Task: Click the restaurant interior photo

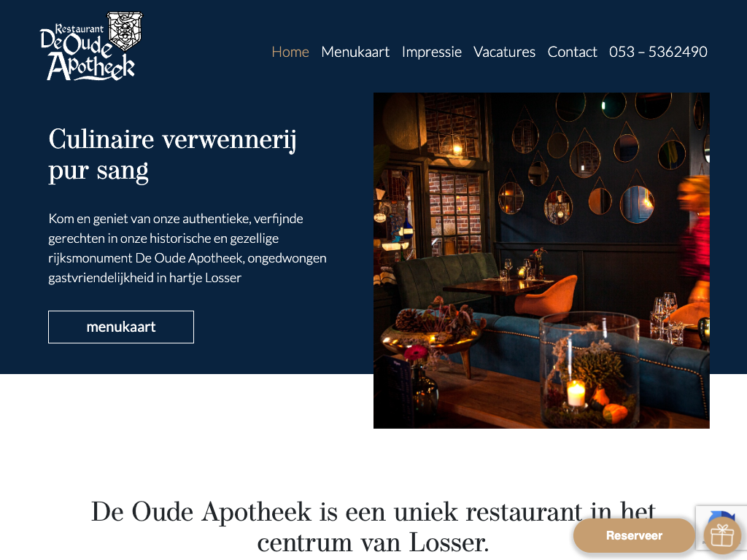Action: [541, 260]
